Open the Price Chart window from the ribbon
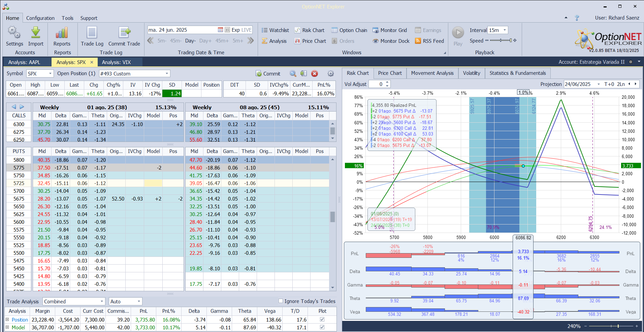 coord(310,41)
